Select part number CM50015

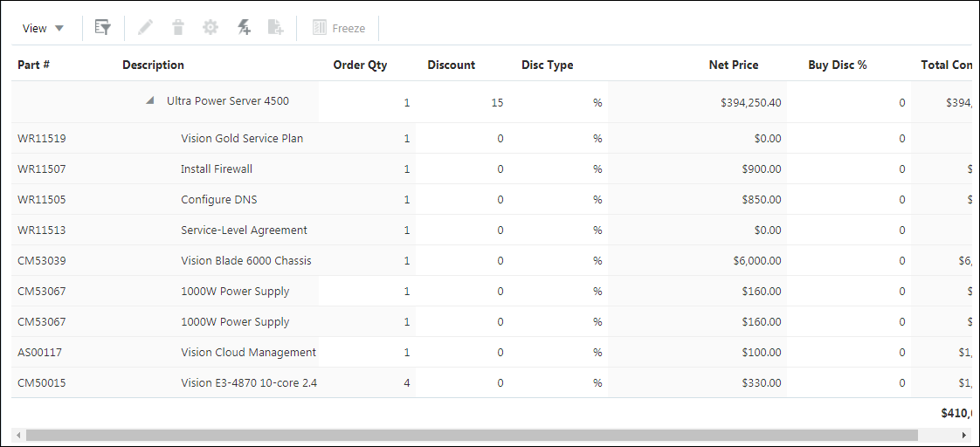(x=42, y=383)
